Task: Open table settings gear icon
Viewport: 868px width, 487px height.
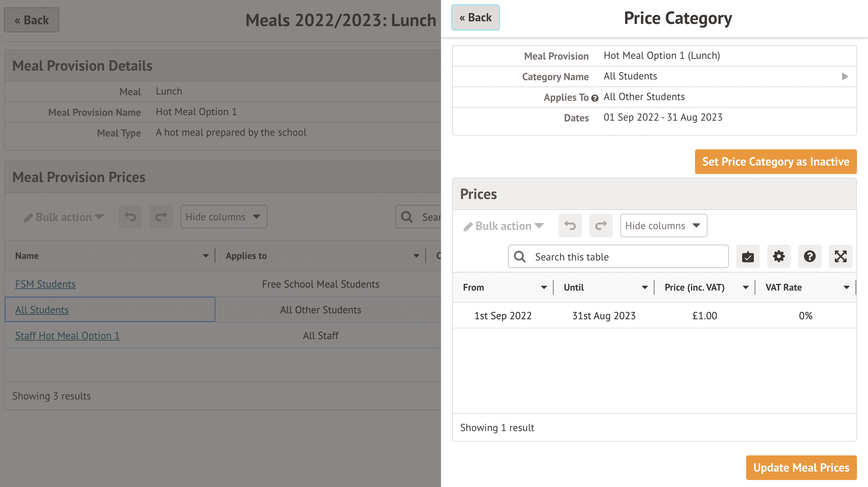Action: click(779, 256)
